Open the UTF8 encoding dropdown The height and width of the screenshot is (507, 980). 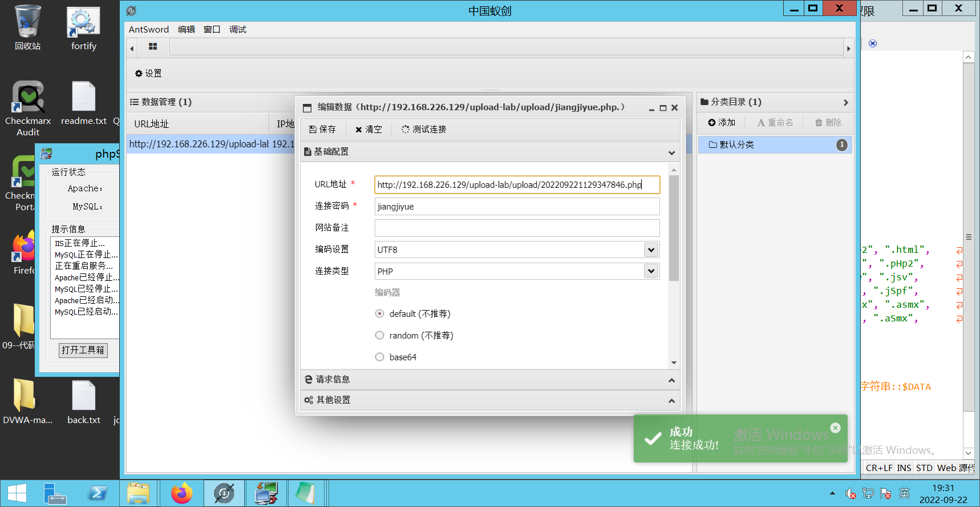point(651,250)
